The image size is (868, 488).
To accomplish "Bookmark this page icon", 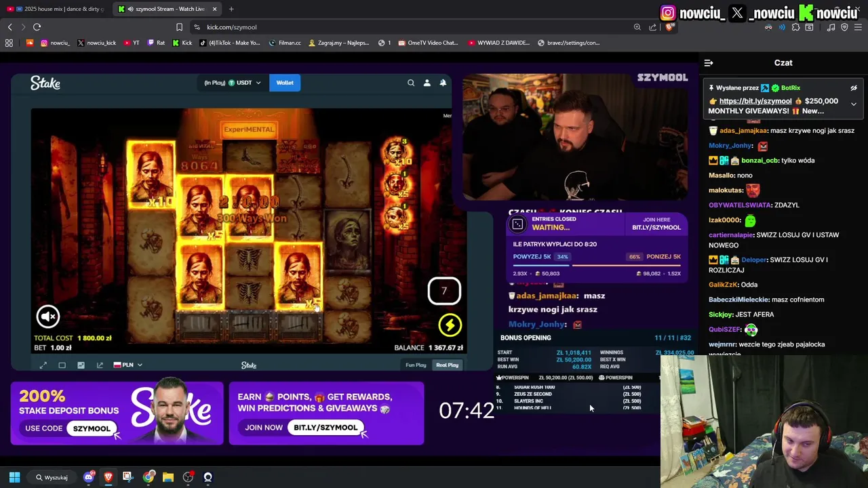I will point(179,27).
